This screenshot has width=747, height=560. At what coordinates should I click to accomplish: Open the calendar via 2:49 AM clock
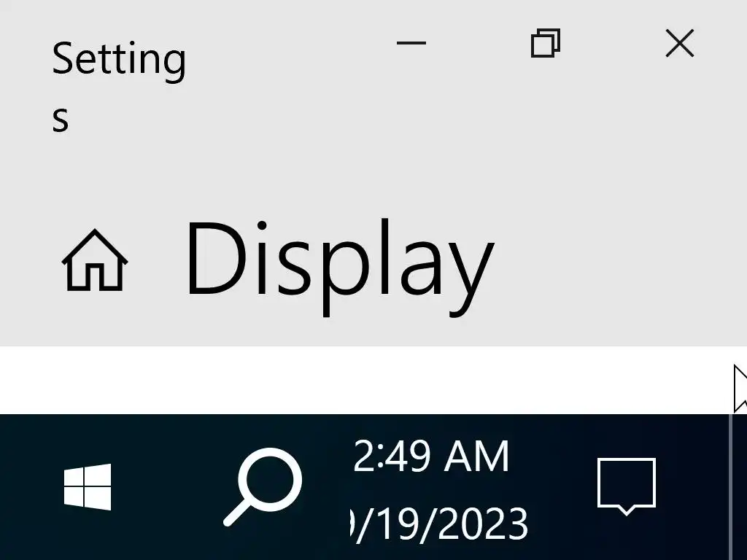point(431,456)
